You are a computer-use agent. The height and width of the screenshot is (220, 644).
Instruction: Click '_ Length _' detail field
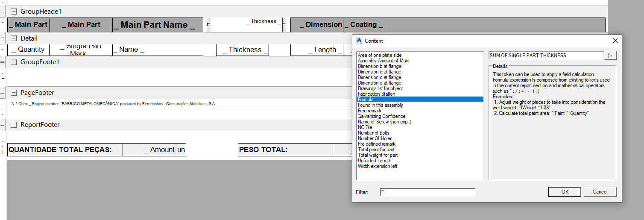pos(317,50)
